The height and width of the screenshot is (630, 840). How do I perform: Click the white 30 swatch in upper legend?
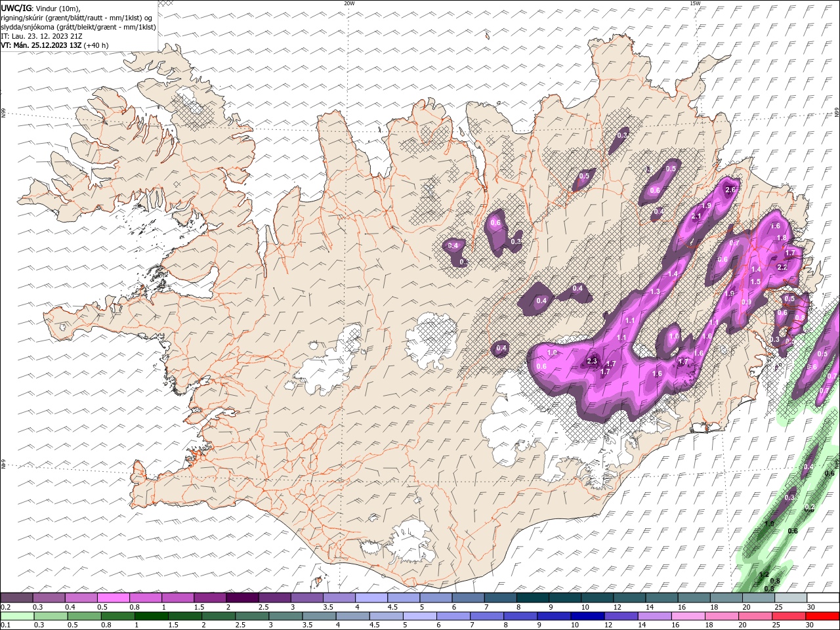pyautogui.click(x=823, y=598)
